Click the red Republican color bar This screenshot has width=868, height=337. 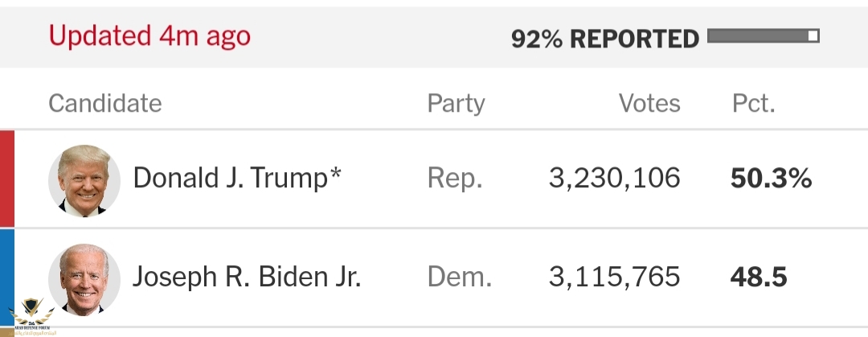[x=6, y=179]
